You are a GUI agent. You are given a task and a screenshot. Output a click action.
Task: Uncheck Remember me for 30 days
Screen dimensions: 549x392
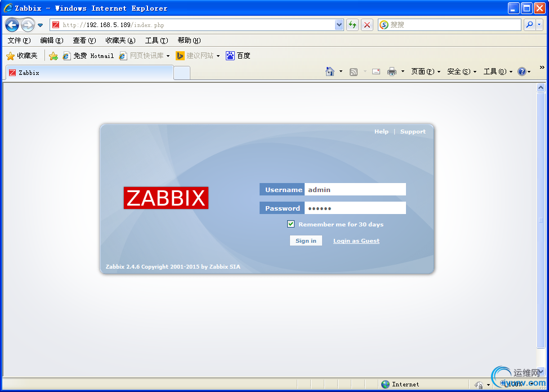pos(291,224)
